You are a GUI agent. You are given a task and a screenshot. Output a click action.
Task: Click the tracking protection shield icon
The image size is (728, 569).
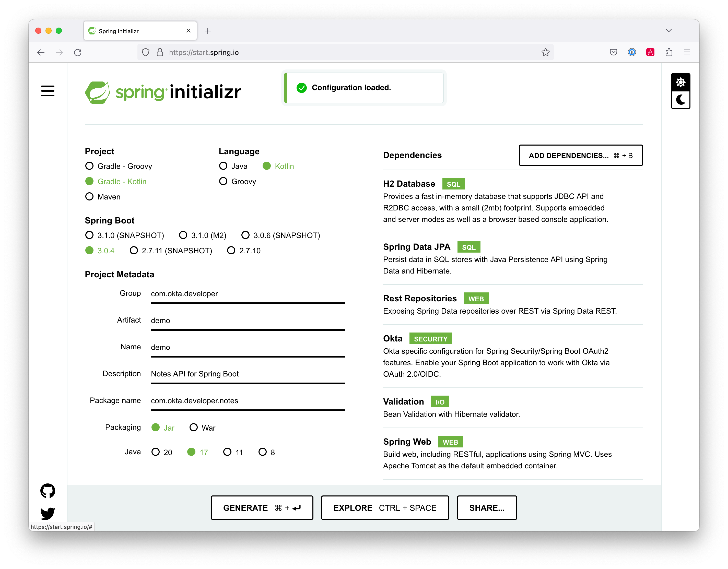[x=146, y=52]
